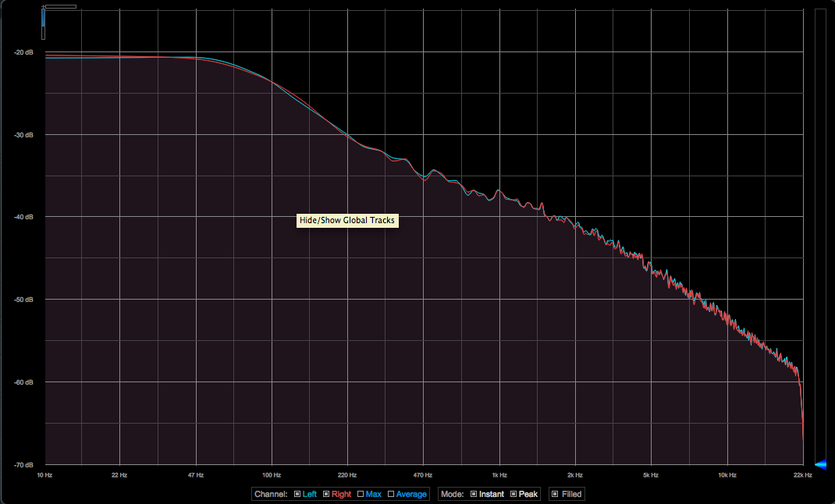Disable the Left channel checkbox
Image resolution: width=835 pixels, height=504 pixels.
coord(297,494)
